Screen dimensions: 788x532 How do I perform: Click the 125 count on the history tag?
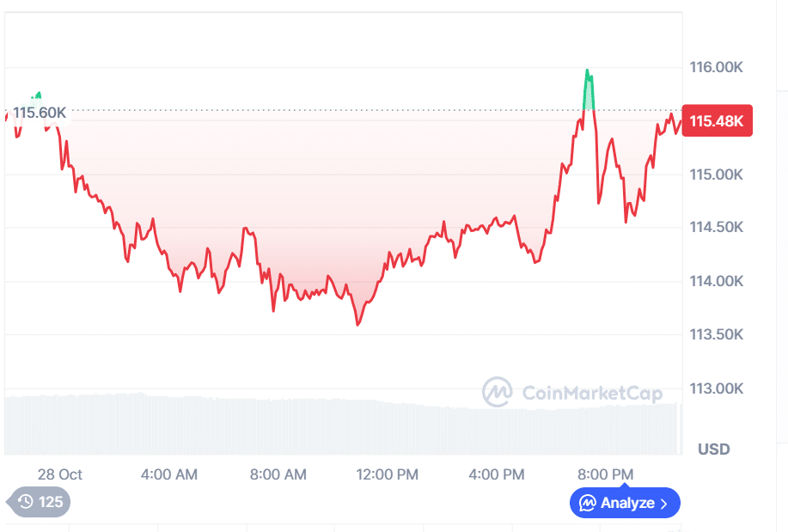coord(51,502)
